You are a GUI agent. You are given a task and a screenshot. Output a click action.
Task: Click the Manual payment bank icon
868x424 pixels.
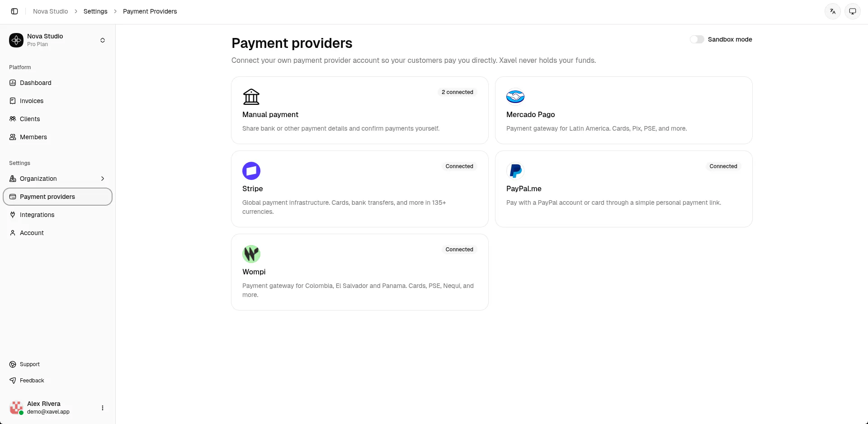(x=251, y=97)
